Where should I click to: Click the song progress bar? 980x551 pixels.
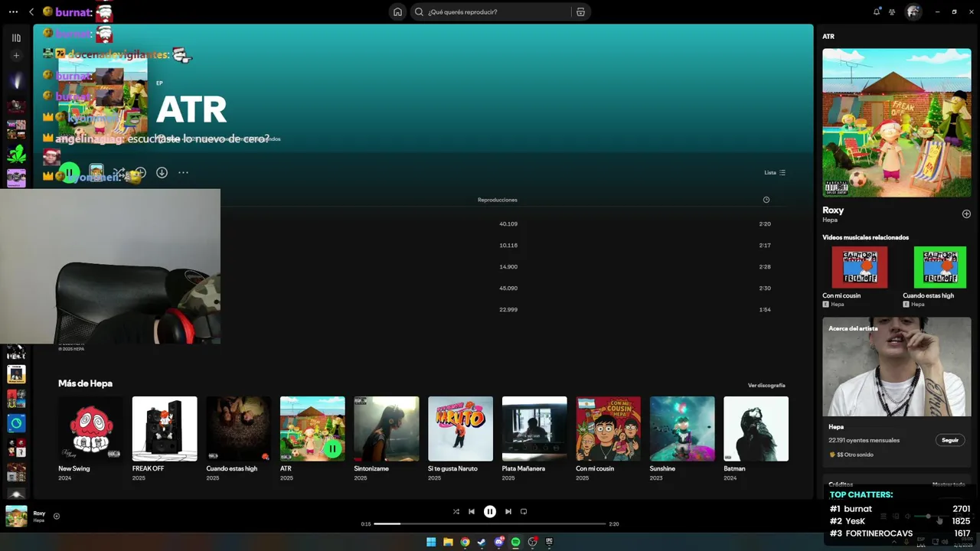click(x=490, y=524)
